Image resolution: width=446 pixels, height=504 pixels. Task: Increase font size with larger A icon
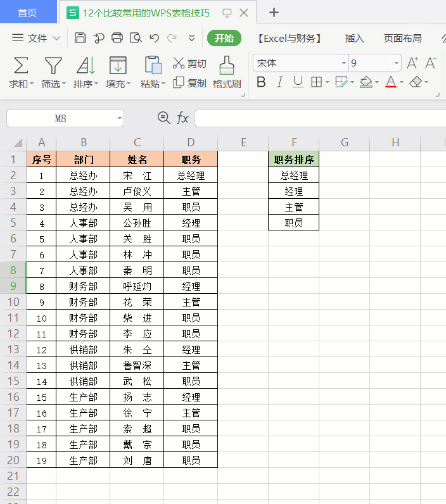(x=412, y=63)
